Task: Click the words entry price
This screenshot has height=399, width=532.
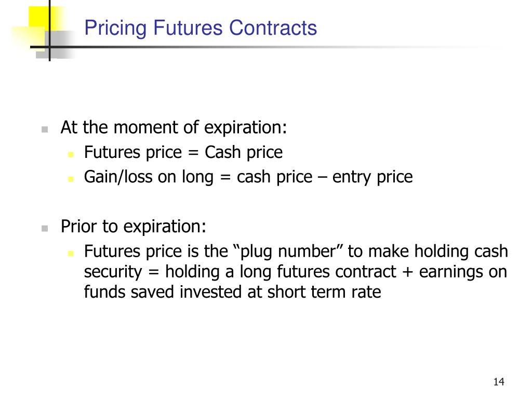Action: tap(373, 178)
